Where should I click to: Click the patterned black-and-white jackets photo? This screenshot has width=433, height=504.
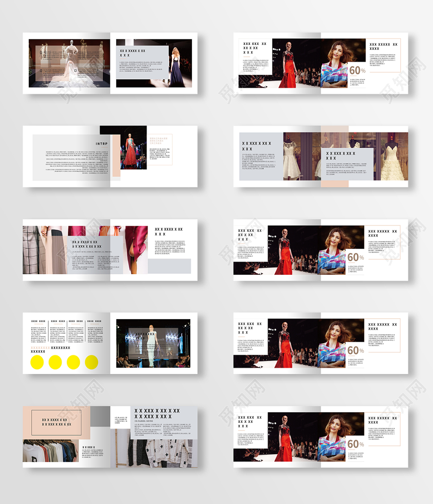(160, 452)
